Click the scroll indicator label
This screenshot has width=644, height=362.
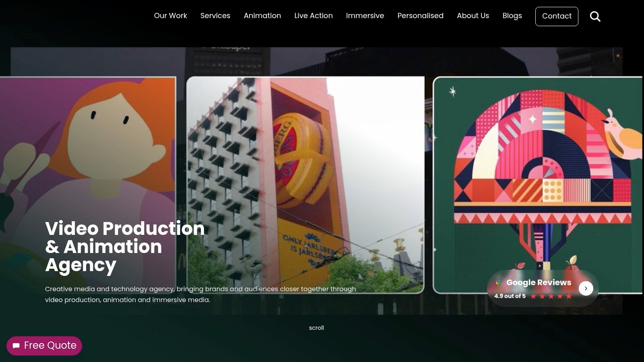pos(316,328)
